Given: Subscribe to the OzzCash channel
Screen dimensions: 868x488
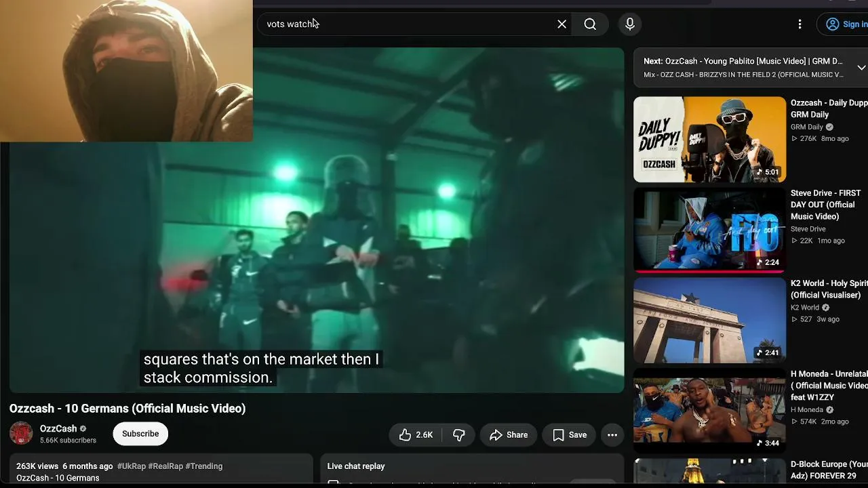Looking at the screenshot, I should tap(140, 434).
